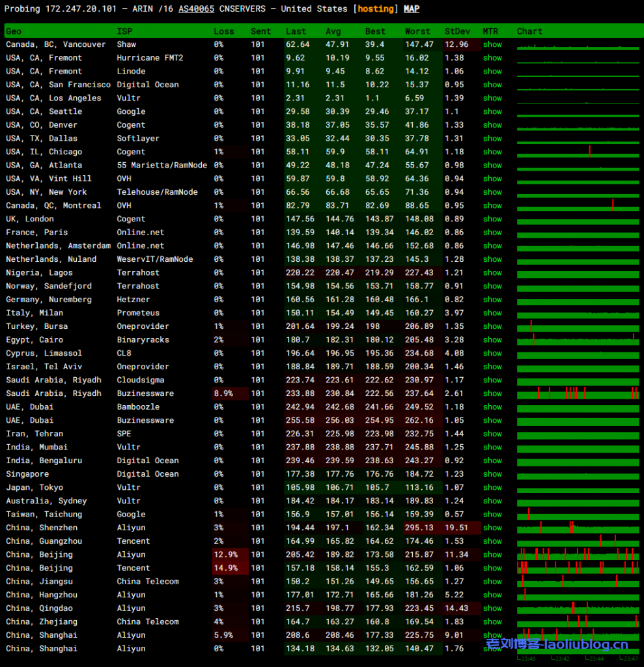Click show for Japan Tokyo Vultr
Viewport: 644px width, 667px height.
point(492,487)
